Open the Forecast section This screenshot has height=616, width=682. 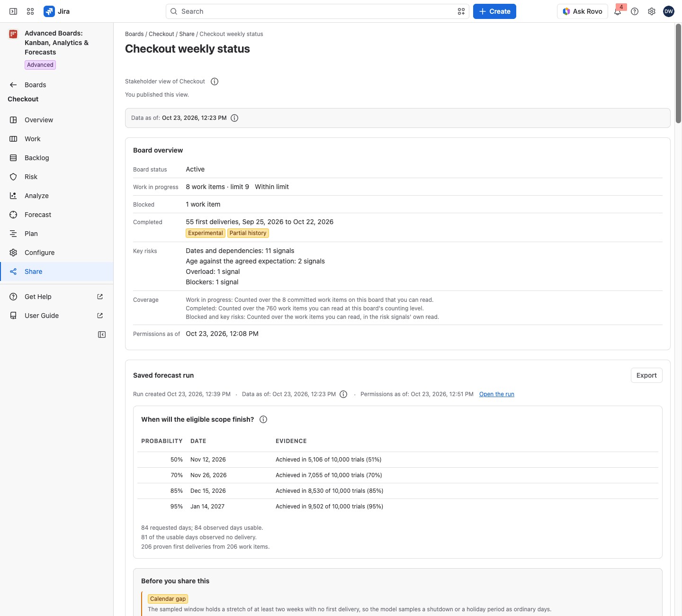click(57, 215)
